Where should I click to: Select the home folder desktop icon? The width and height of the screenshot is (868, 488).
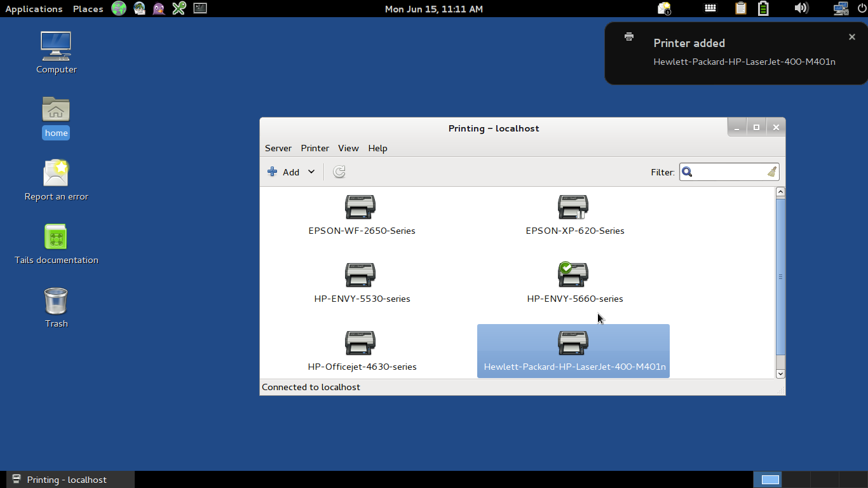56,109
